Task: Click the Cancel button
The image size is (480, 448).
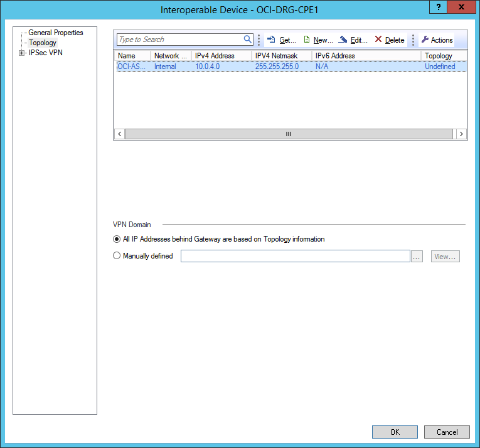Action: tap(447, 432)
